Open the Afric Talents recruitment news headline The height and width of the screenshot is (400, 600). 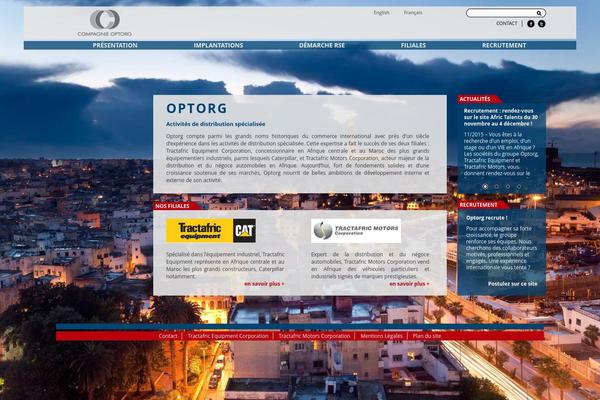coord(501,117)
